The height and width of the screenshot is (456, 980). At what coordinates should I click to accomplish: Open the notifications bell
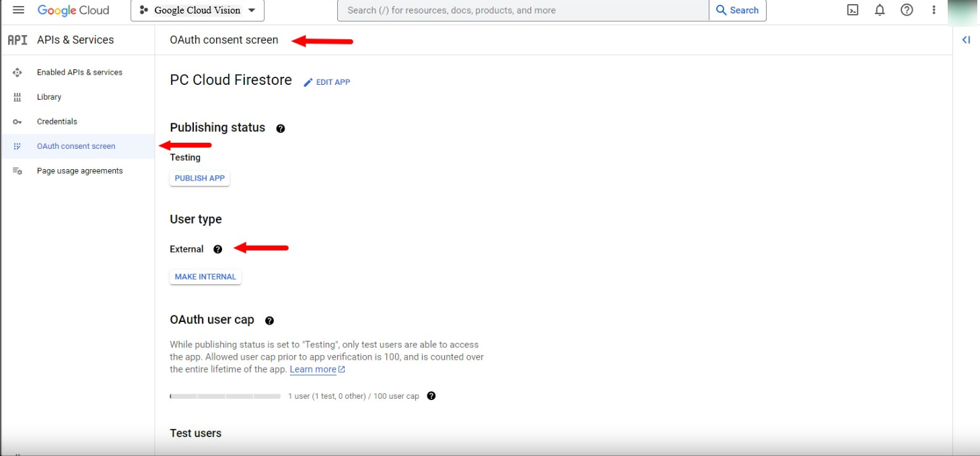[x=880, y=10]
